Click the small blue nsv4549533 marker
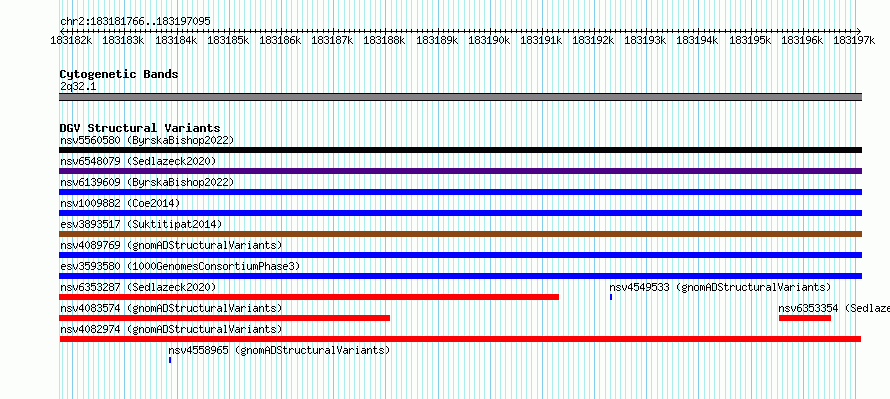890x399 pixels. [x=611, y=297]
